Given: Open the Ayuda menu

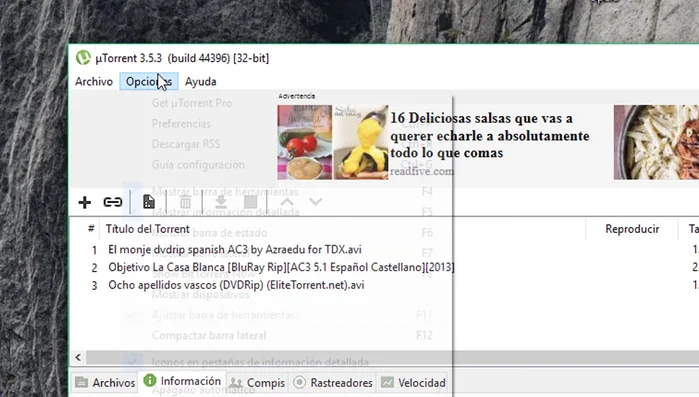Looking at the screenshot, I should [201, 82].
